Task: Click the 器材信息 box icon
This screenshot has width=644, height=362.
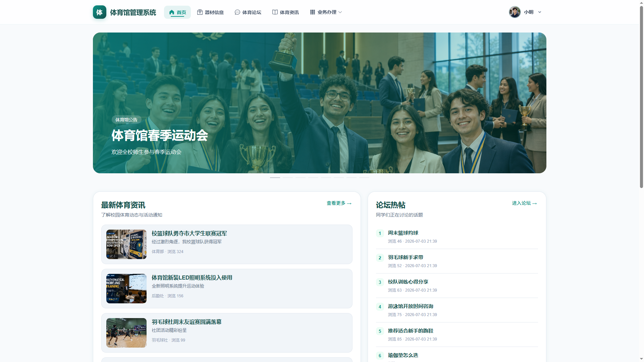Action: [x=200, y=12]
